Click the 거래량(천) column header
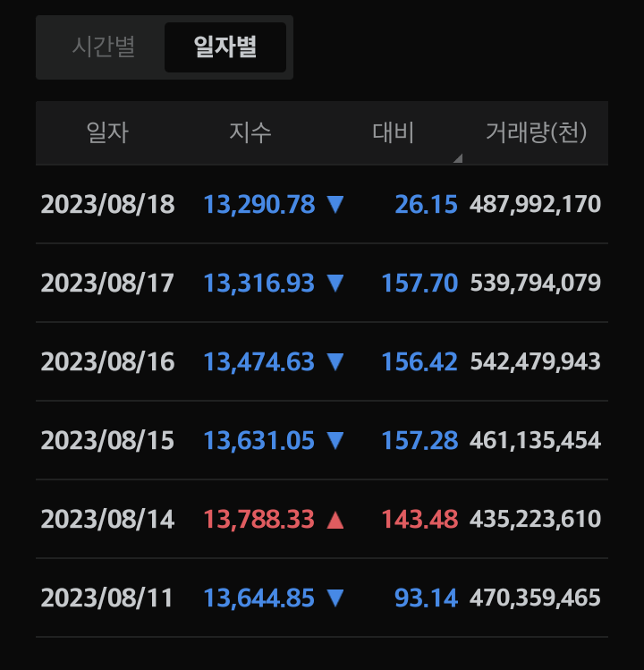 (537, 132)
